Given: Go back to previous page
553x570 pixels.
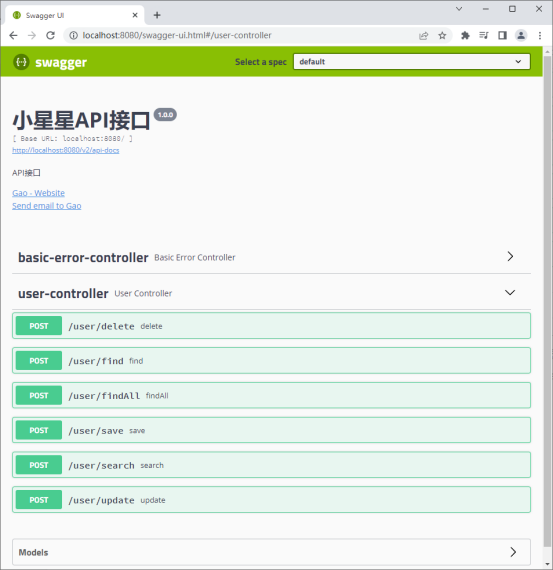Looking at the screenshot, I should (13, 35).
